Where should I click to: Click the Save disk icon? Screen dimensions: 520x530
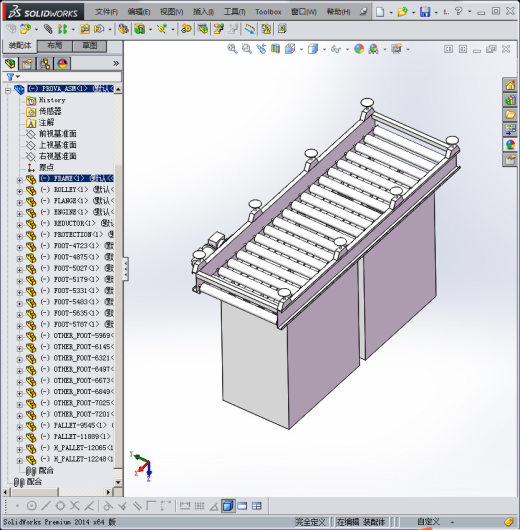425,12
